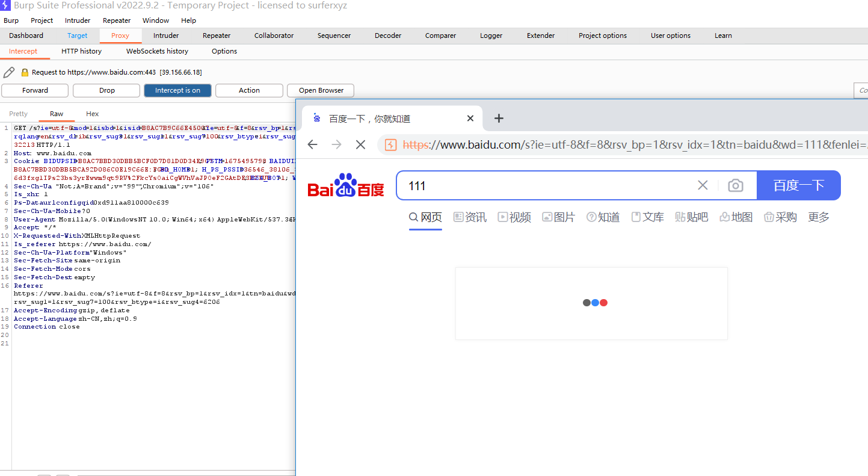Open the Collaborator tab
868x476 pixels.
[274, 36]
